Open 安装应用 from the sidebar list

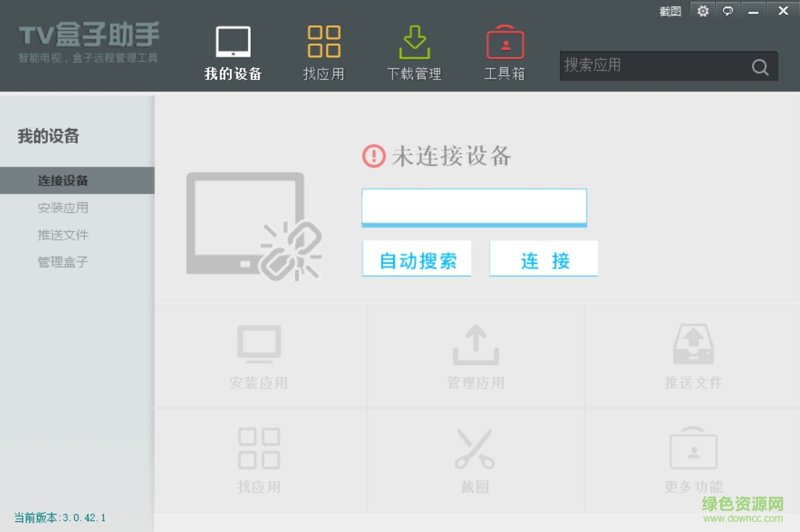click(x=64, y=207)
